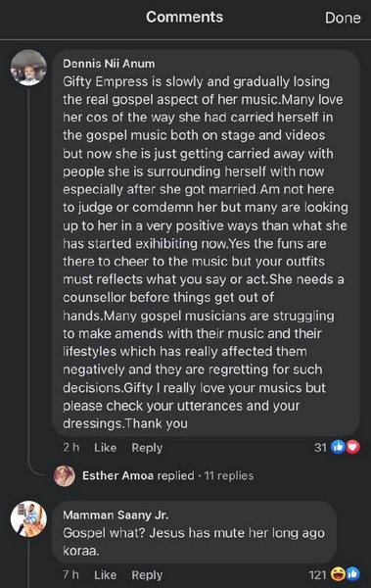The image size is (371, 588).
Task: Open the 31 reactions count
Action: (320, 448)
